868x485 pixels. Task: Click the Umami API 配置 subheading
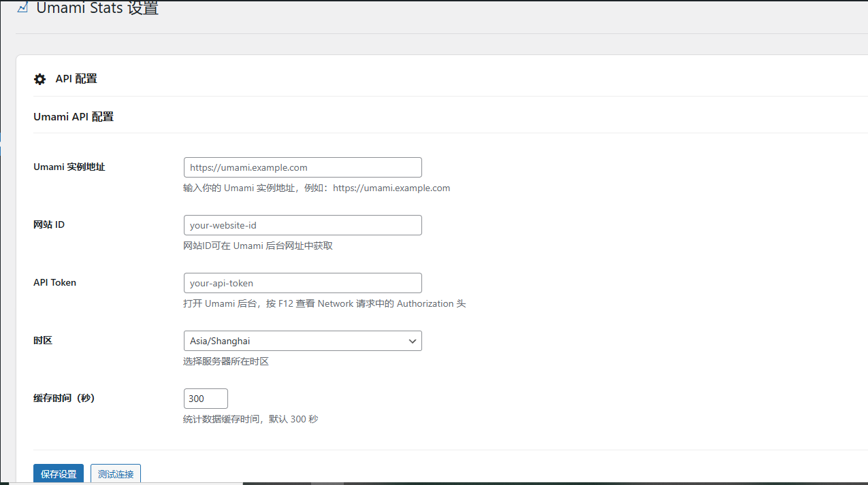(74, 117)
